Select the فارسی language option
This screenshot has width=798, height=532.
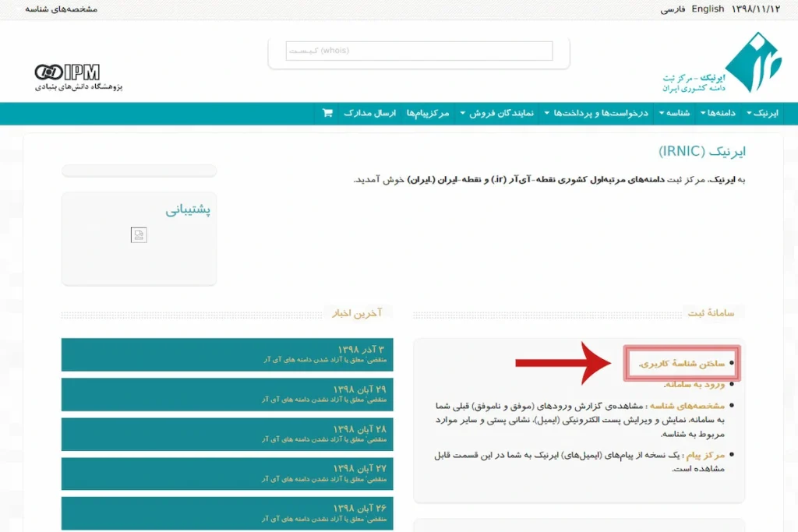[674, 9]
